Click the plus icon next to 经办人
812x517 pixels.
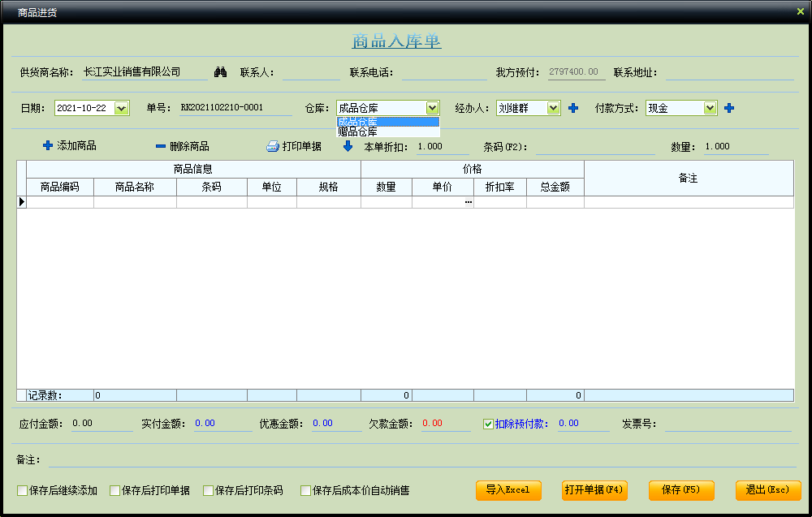click(x=573, y=108)
